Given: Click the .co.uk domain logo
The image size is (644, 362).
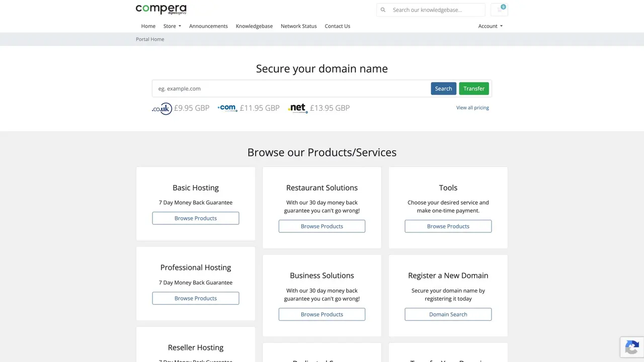Looking at the screenshot, I should tap(162, 108).
